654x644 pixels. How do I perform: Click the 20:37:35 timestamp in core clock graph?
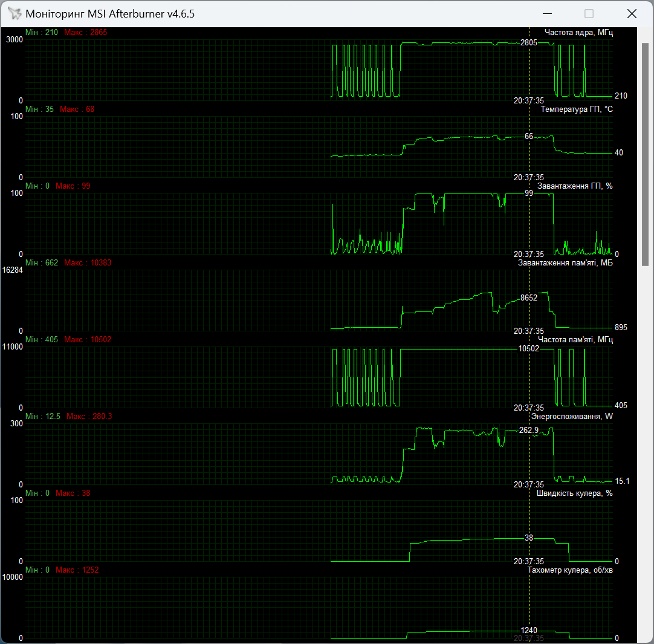[x=528, y=100]
